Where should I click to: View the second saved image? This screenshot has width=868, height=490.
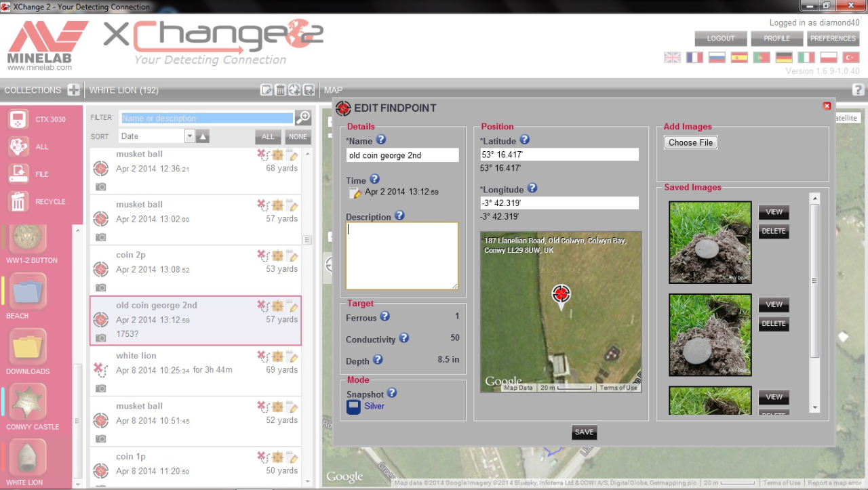[x=774, y=304]
